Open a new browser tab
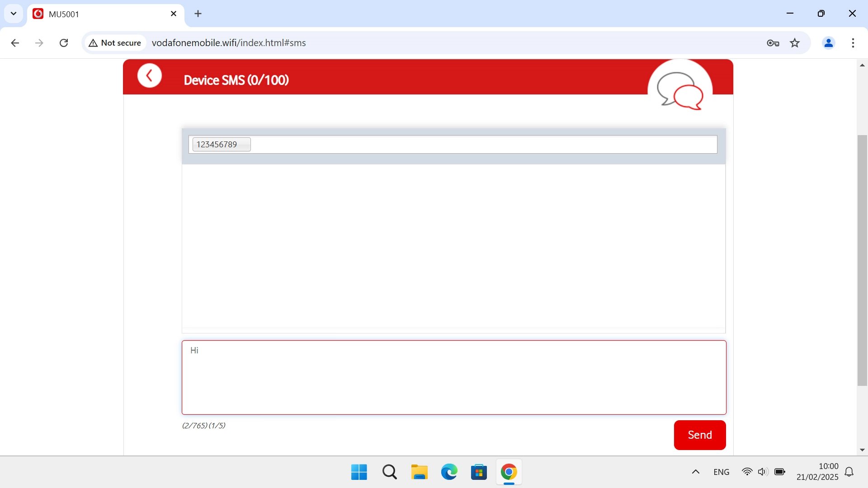Screen dimensions: 868x488 [x=198, y=14]
